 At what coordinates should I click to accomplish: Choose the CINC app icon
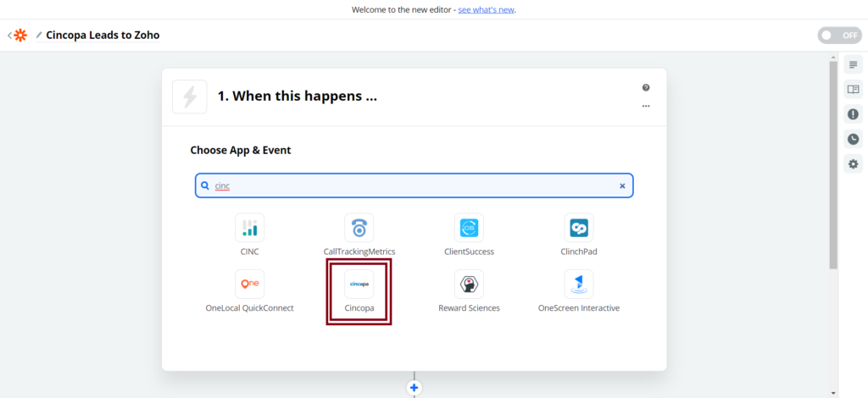[x=249, y=227]
